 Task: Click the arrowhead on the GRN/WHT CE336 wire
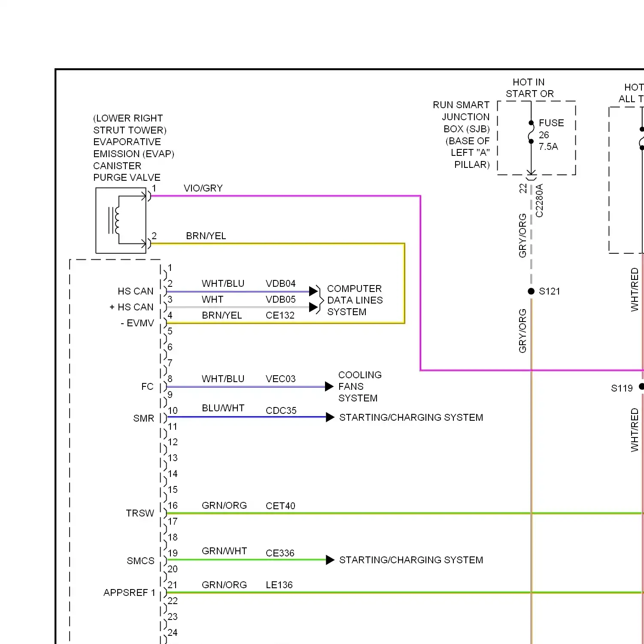330,560
